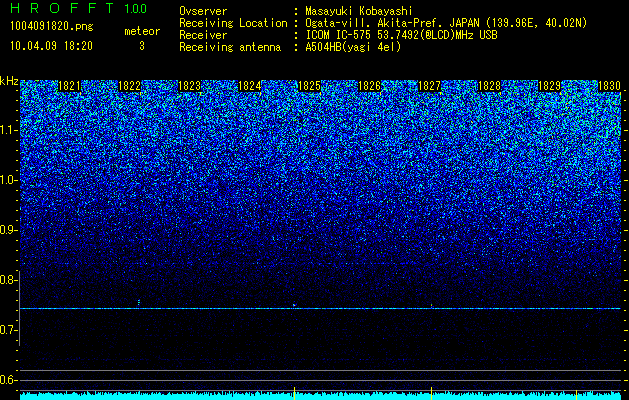Screen dimensions: 629x400
Task: Click the 0.7 kHz frequency label
Action: [9, 330]
